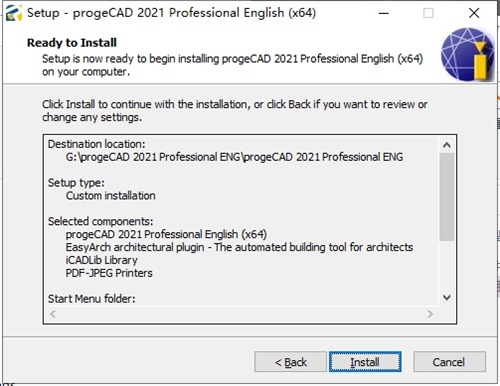Click the G:\progeCAD 2021 Professional ENG path
The image size is (500, 386).
(234, 157)
